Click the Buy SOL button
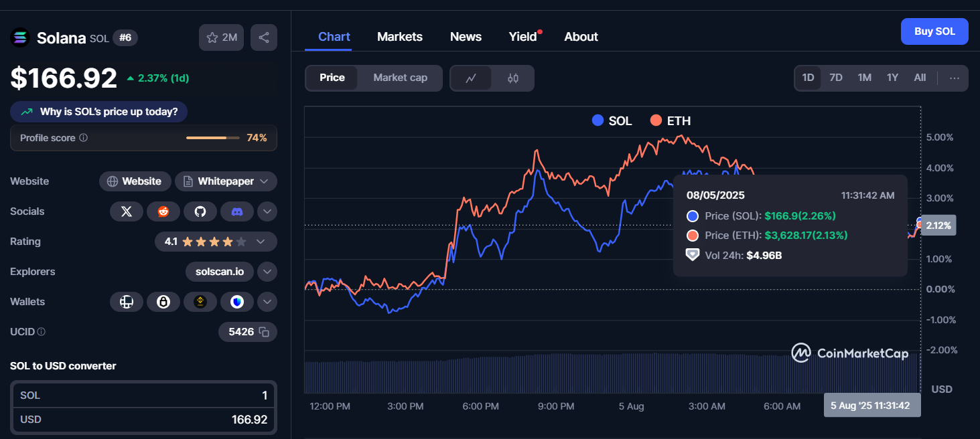Screen dimensions: 980x439 (x=934, y=31)
